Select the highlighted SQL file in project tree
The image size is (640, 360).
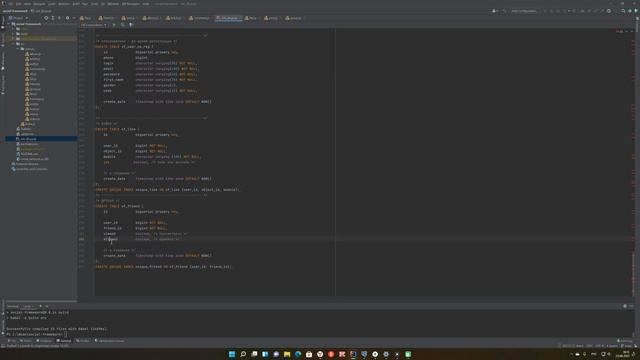tap(41, 139)
